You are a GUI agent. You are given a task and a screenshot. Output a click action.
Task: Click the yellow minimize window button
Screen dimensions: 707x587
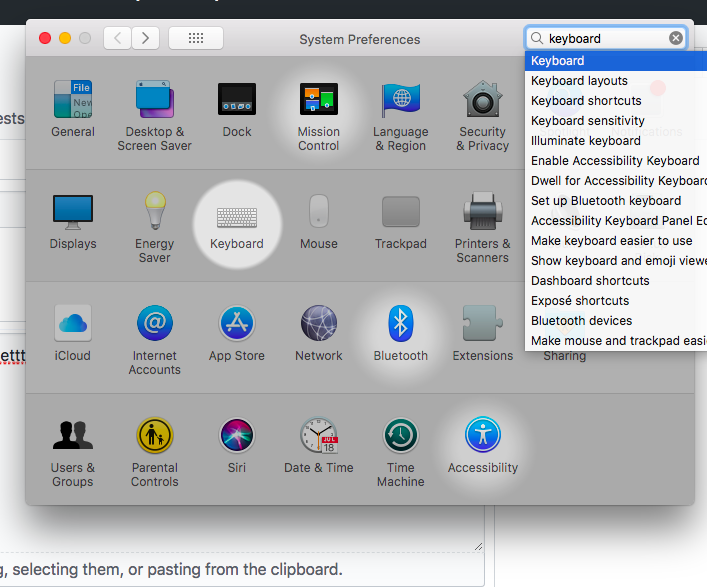(65, 38)
